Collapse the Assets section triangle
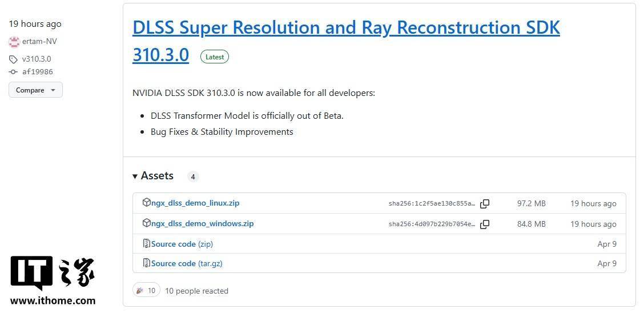The image size is (644, 313). point(135,176)
